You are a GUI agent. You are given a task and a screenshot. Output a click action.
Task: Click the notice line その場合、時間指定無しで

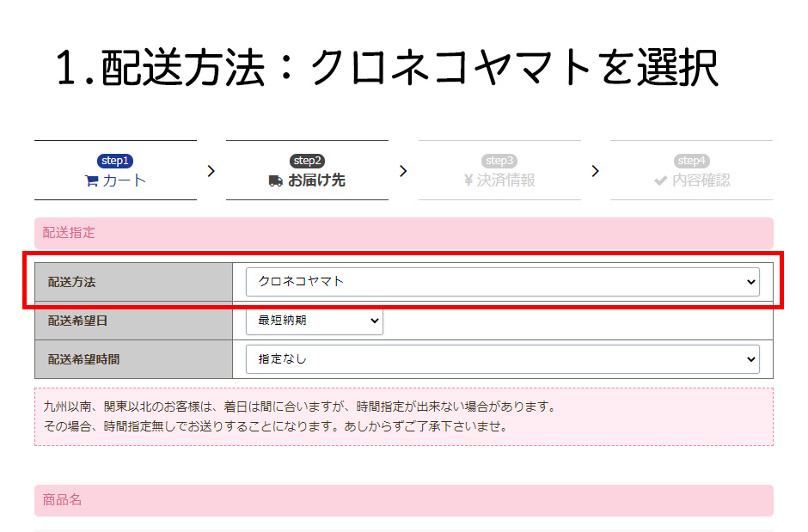pos(278,426)
